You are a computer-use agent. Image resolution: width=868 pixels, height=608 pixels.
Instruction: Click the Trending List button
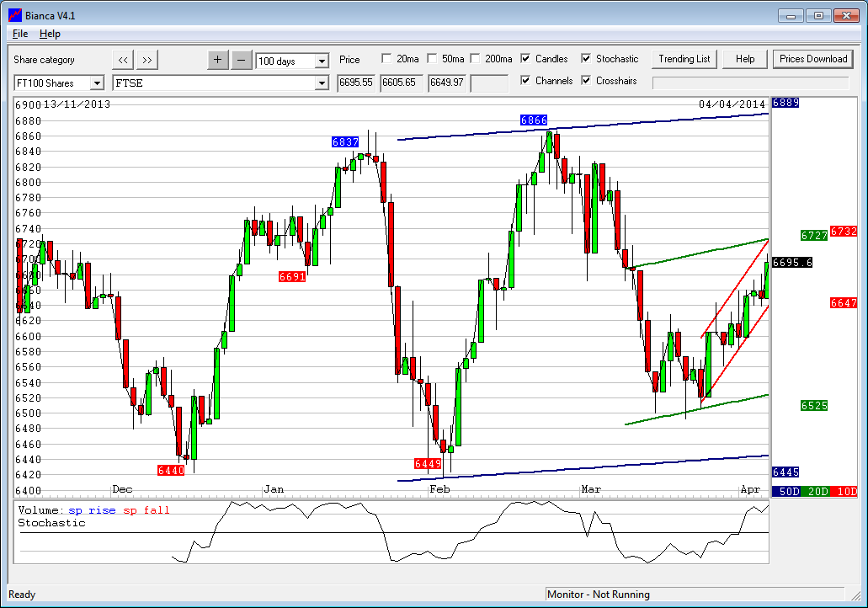(684, 59)
